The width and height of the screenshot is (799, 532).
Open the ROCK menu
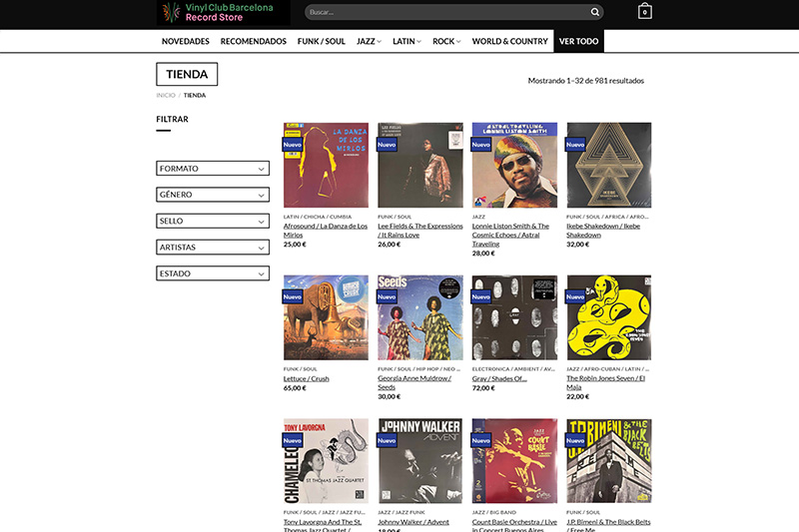point(446,41)
